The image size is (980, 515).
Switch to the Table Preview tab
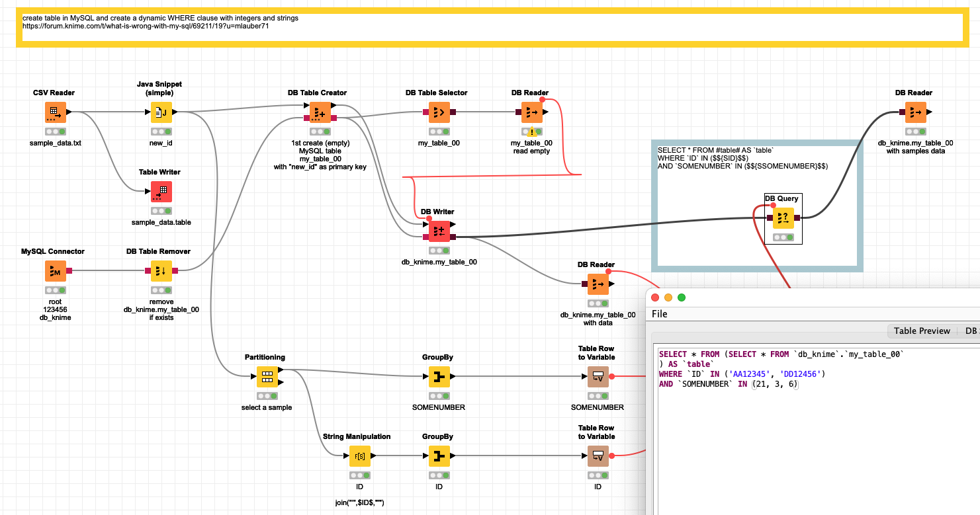[x=921, y=331]
